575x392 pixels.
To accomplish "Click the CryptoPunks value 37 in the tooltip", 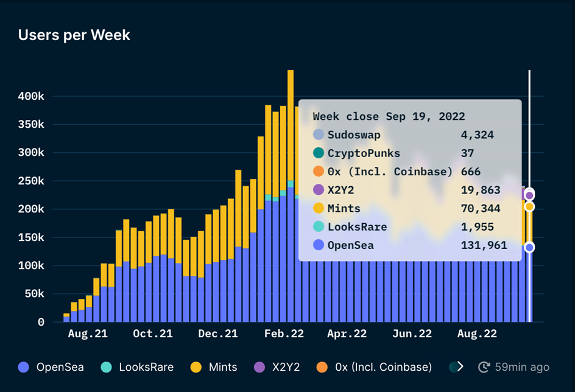I will tap(467, 153).
